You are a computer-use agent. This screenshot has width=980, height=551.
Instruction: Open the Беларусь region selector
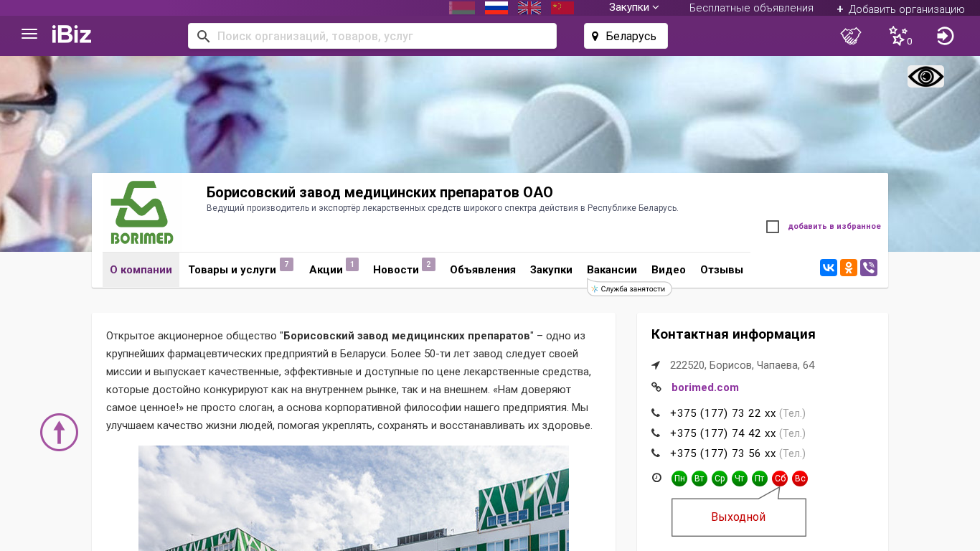pyautogui.click(x=626, y=36)
